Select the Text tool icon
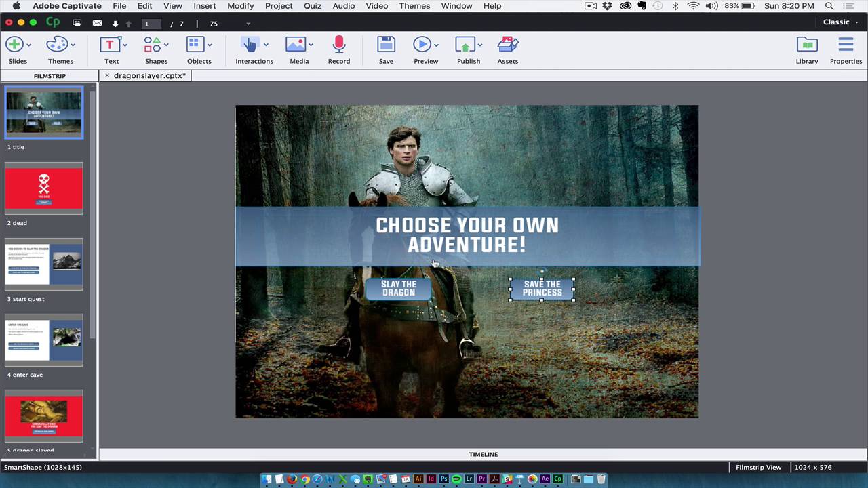The width and height of the screenshot is (868, 488). pyautogui.click(x=109, y=45)
